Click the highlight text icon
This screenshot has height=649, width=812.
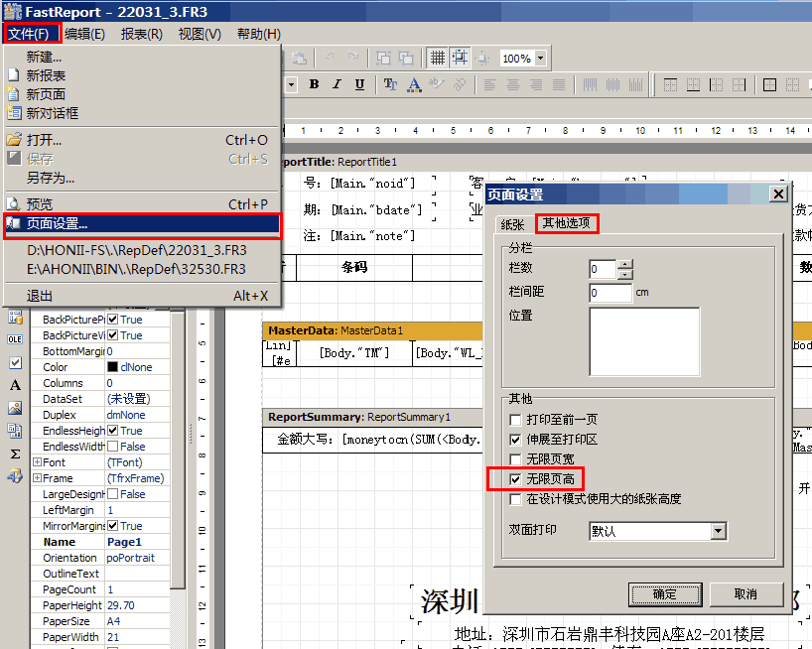[x=437, y=83]
